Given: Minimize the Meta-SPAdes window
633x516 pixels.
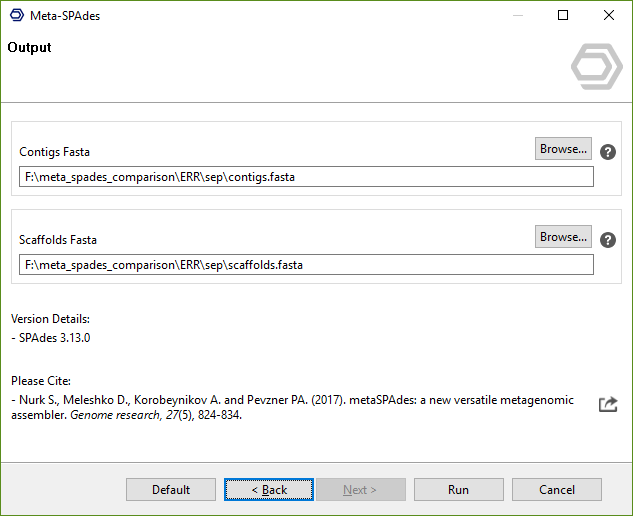Looking at the screenshot, I should coord(517,16).
